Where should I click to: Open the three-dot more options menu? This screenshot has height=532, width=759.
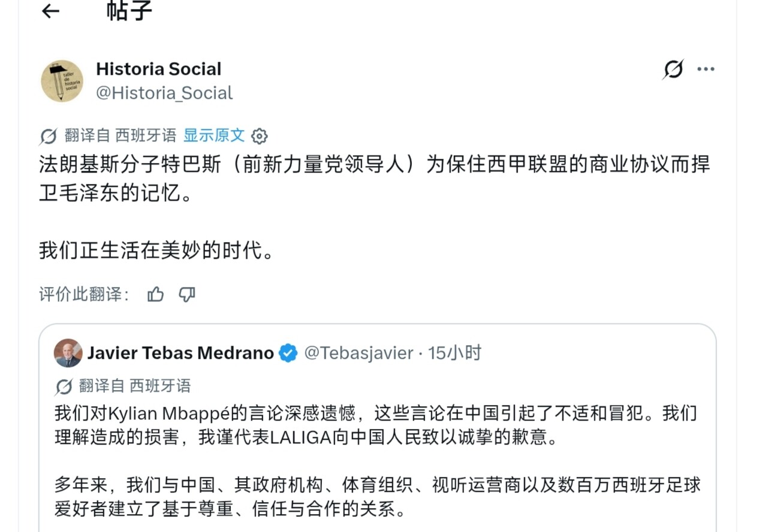coord(706,69)
